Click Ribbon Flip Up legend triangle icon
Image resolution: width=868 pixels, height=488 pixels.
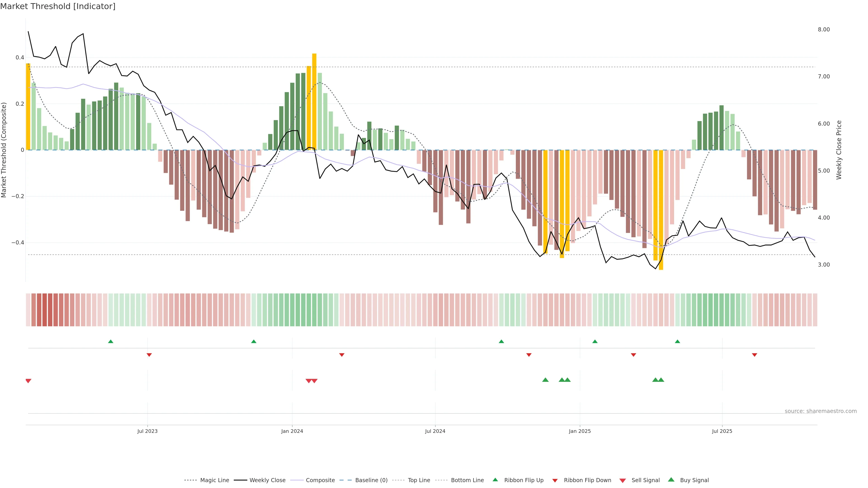[x=495, y=480]
